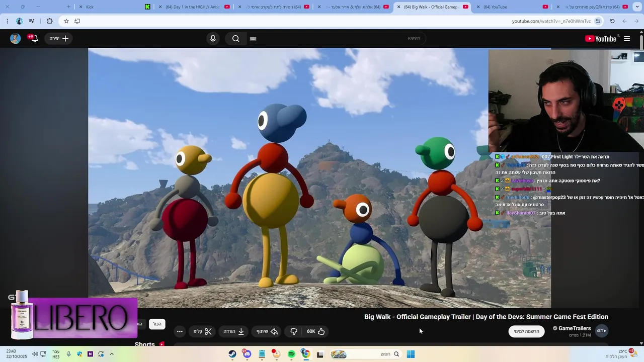Open the YouTube hamburger guide menu
This screenshot has width=644, height=362.
[627, 39]
